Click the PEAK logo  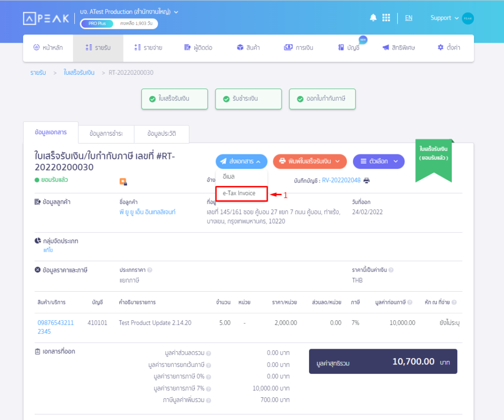[46, 18]
